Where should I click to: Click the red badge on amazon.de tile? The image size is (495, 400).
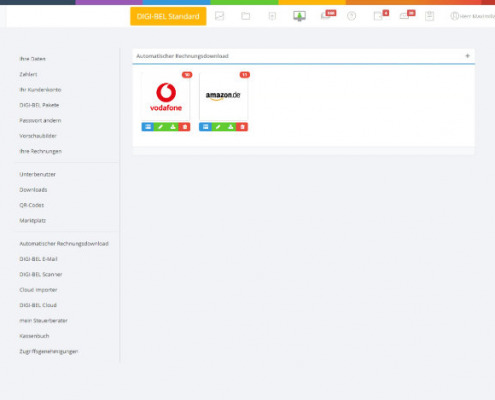[245, 75]
